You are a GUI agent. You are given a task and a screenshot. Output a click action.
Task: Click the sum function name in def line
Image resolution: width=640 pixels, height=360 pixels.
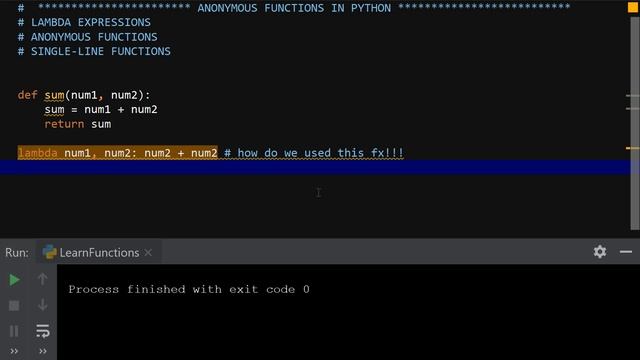pyautogui.click(x=54, y=95)
